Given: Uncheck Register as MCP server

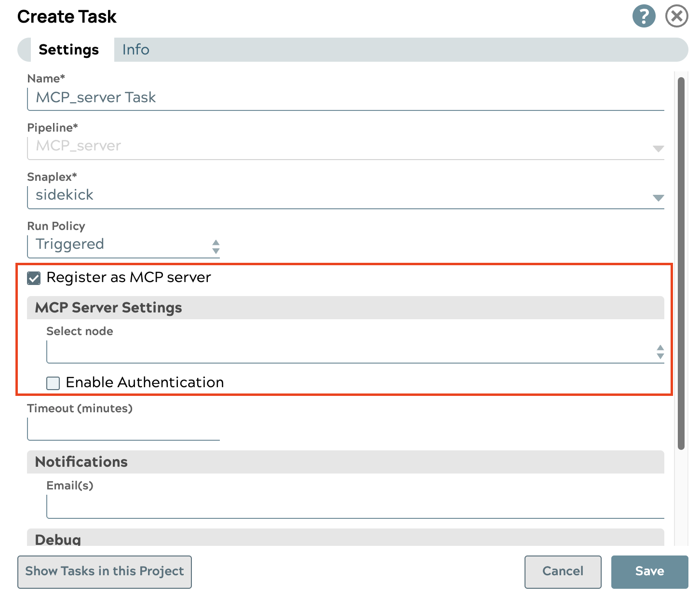Looking at the screenshot, I should coord(34,278).
